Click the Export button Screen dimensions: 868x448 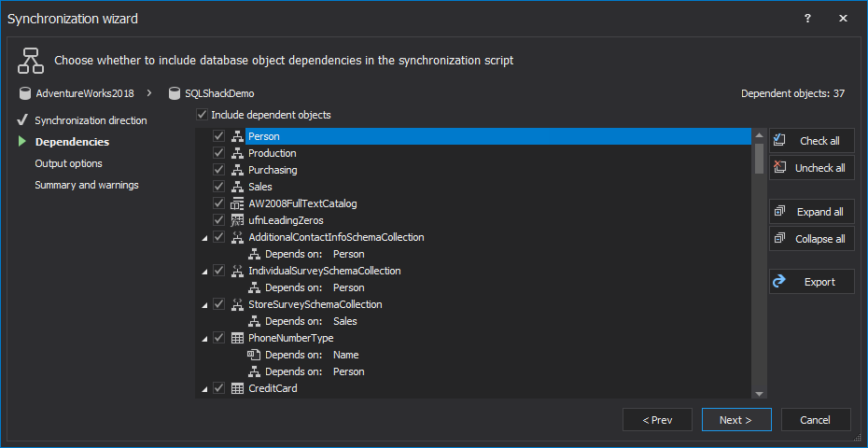811,282
